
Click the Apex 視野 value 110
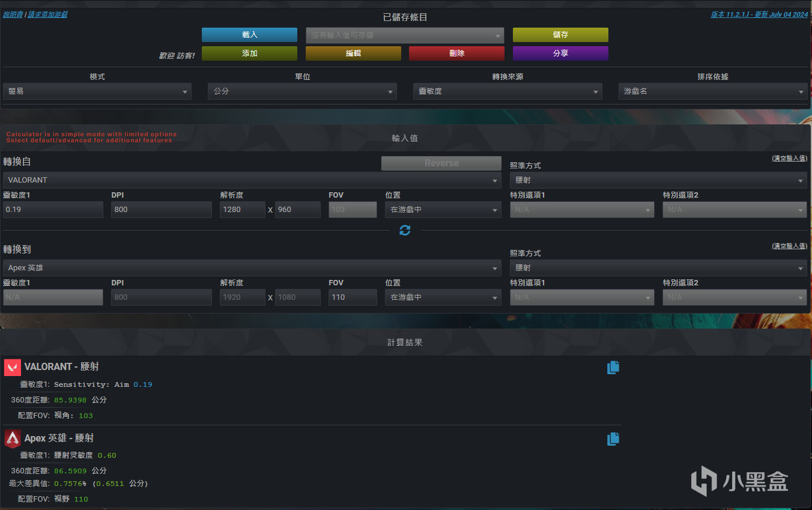(81, 499)
